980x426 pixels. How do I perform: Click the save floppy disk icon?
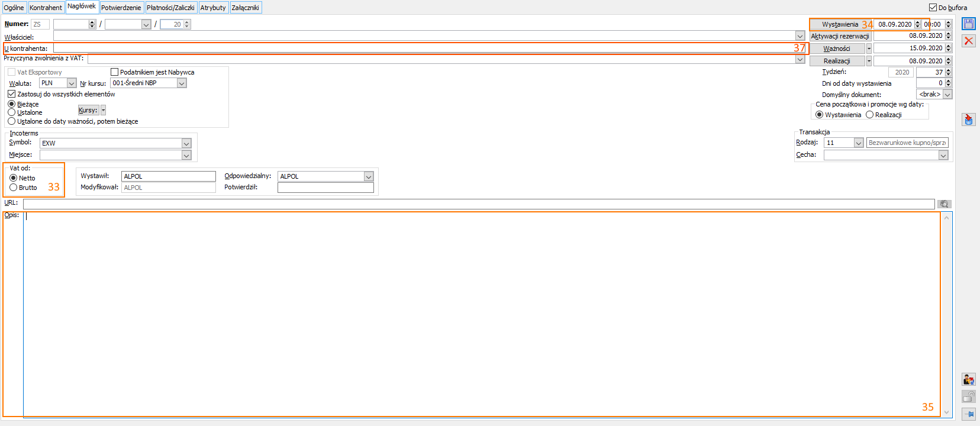coord(968,24)
